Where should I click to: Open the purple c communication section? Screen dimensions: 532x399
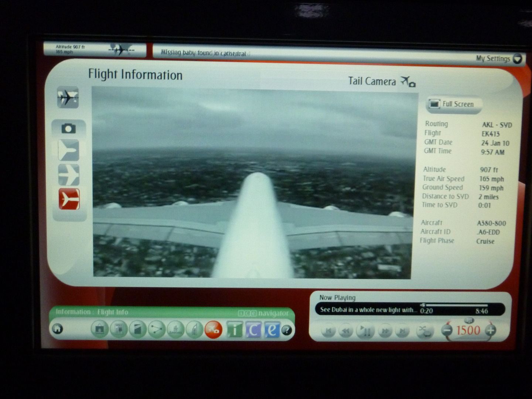point(253,329)
